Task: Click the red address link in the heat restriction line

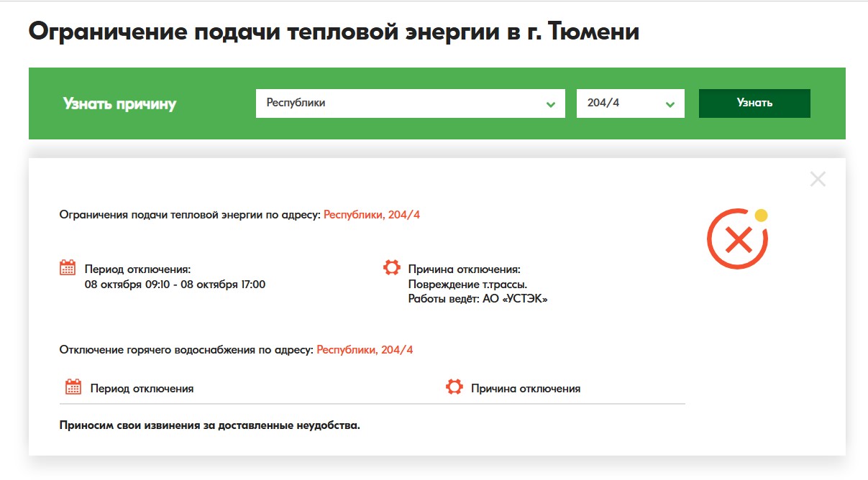Action: (x=372, y=214)
